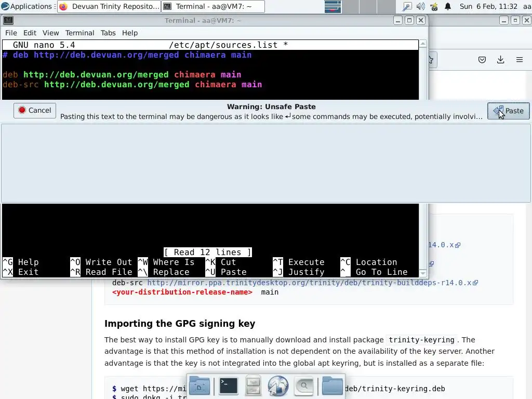Open Firefox hamburger menu
The width and height of the screenshot is (532, 399).
pyautogui.click(x=520, y=60)
